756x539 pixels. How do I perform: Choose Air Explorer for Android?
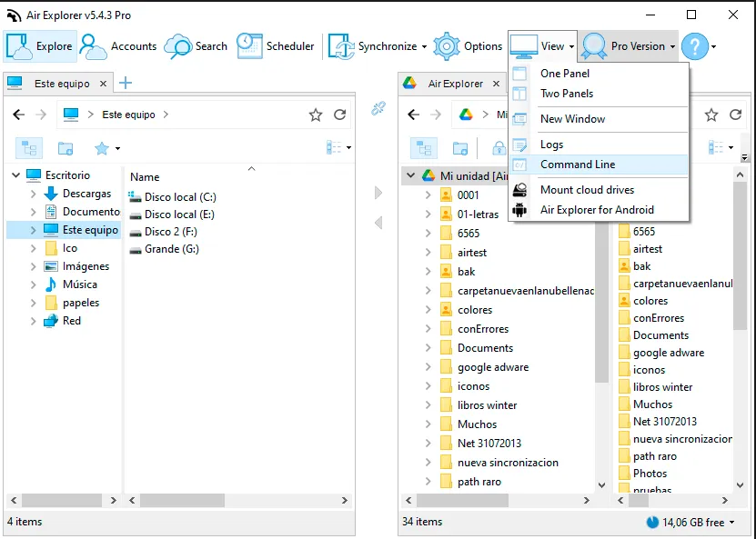tap(599, 210)
